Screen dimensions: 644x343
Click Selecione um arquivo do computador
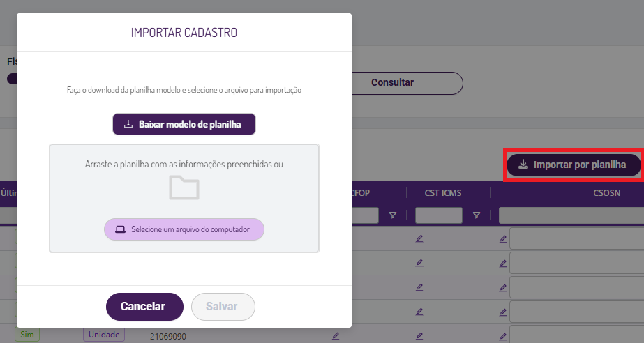[184, 229]
